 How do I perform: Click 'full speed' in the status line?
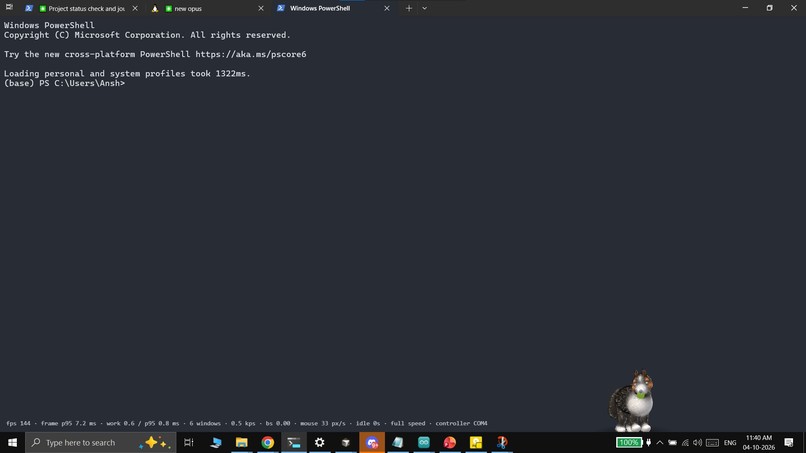408,423
